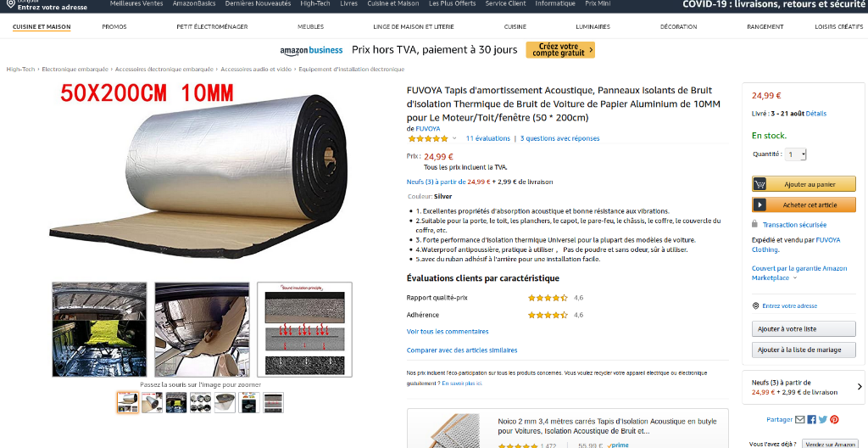Click Créez votre compte gratuit button

pyautogui.click(x=560, y=50)
